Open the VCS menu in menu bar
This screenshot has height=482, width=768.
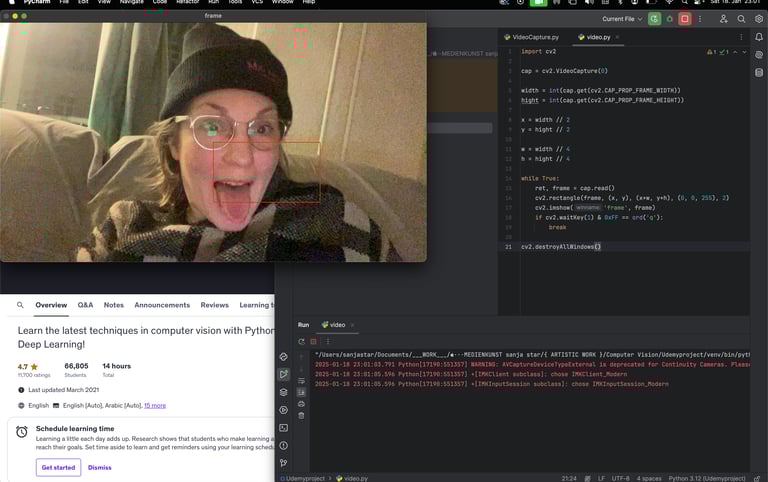(x=257, y=2)
